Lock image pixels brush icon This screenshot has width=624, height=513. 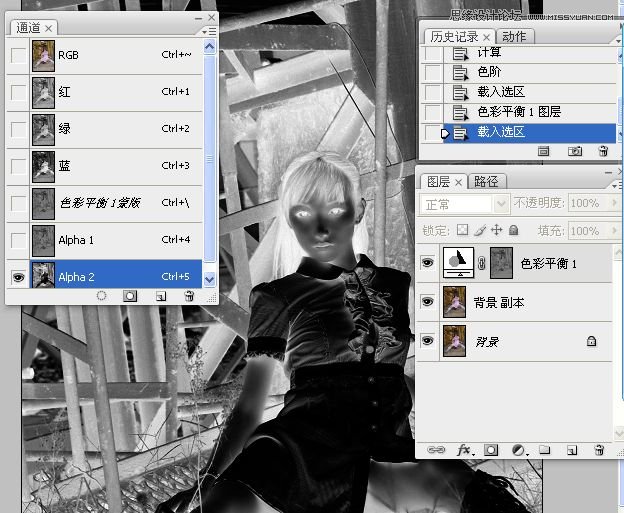[480, 230]
